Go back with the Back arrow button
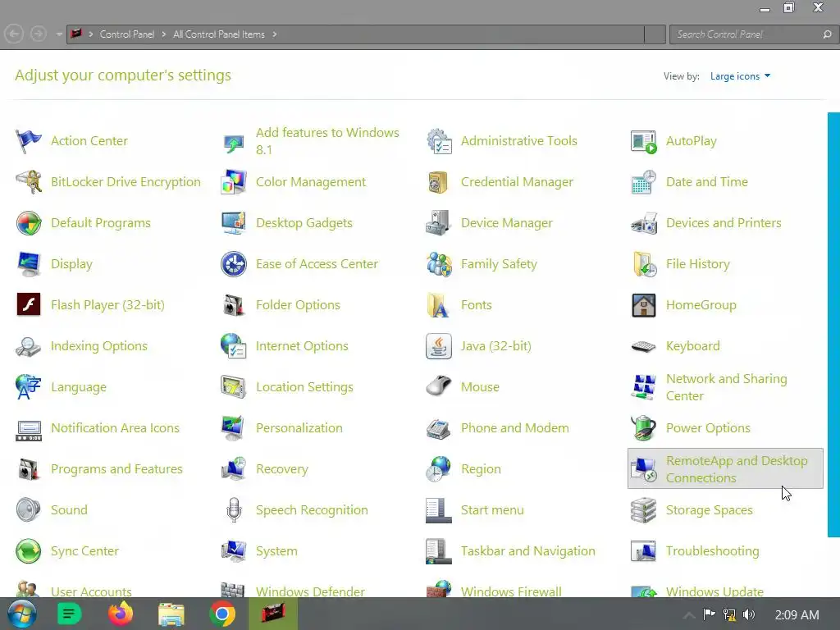 pos(14,34)
